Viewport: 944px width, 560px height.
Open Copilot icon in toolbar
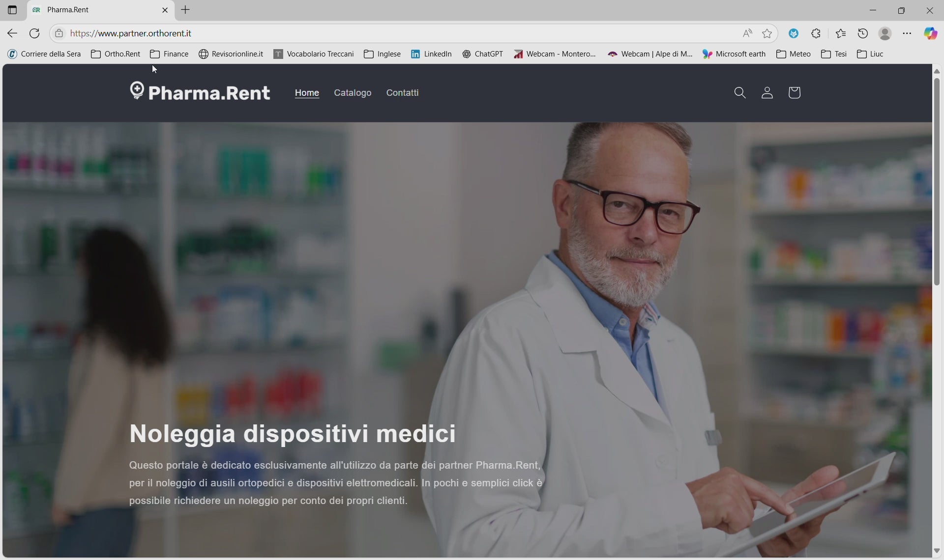point(930,33)
